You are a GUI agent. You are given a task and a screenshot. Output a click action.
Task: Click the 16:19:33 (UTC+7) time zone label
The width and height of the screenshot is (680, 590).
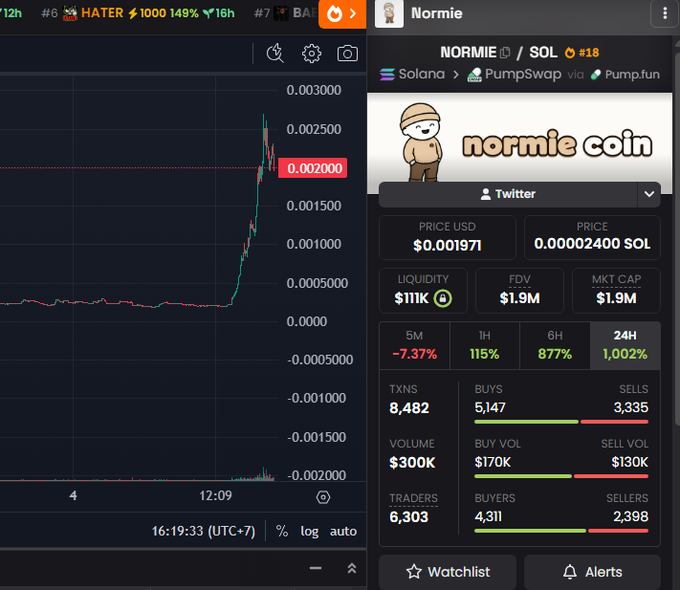pyautogui.click(x=203, y=531)
